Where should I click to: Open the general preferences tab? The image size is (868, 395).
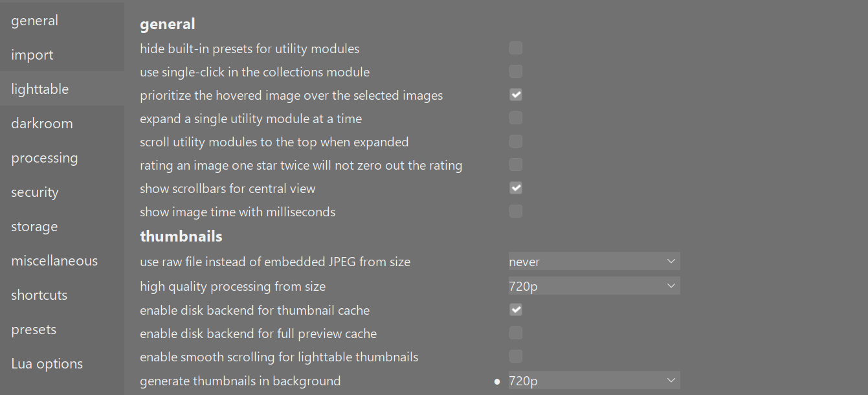point(35,21)
